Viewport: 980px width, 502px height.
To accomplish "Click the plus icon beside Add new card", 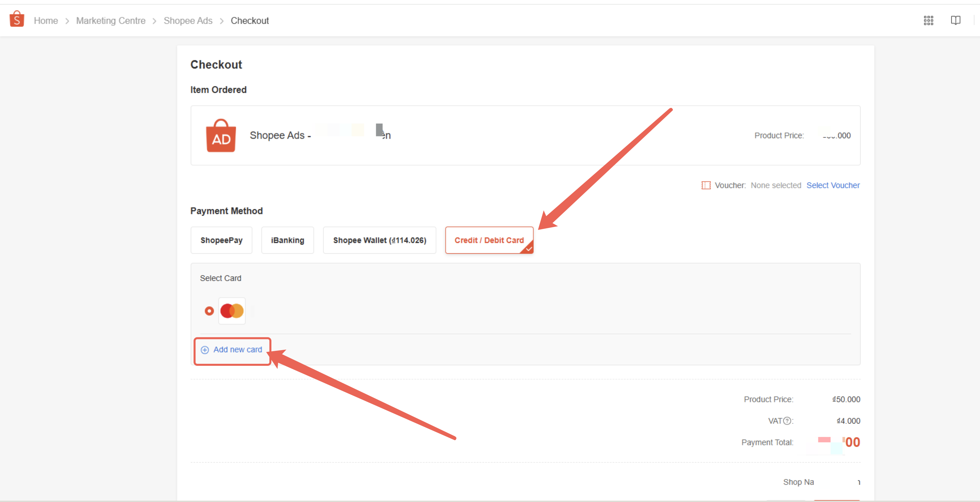I will tap(205, 350).
